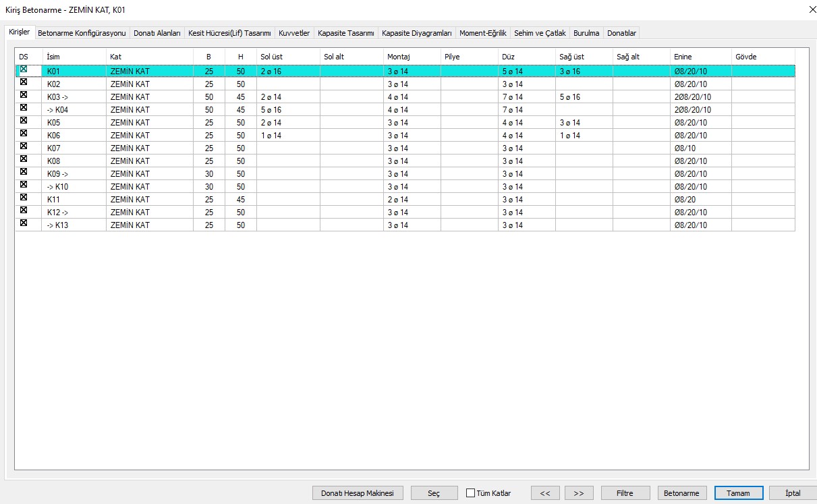Viewport: 817px width, 504px height.
Task: Go to the Burulma tab
Action: coord(586,33)
